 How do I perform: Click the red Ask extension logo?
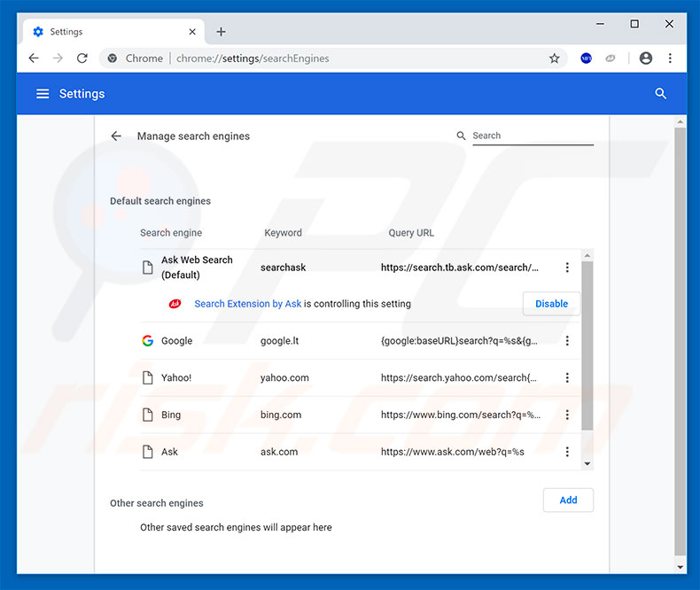[175, 304]
